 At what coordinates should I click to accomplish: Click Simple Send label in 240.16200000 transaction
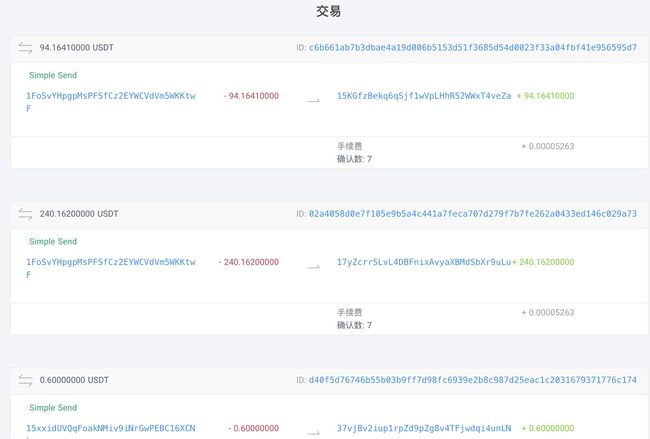click(x=53, y=242)
